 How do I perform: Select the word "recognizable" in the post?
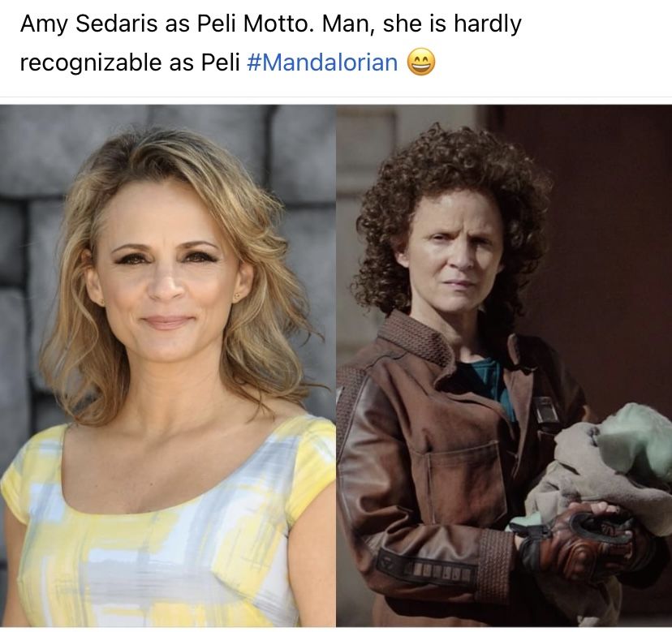[91, 63]
